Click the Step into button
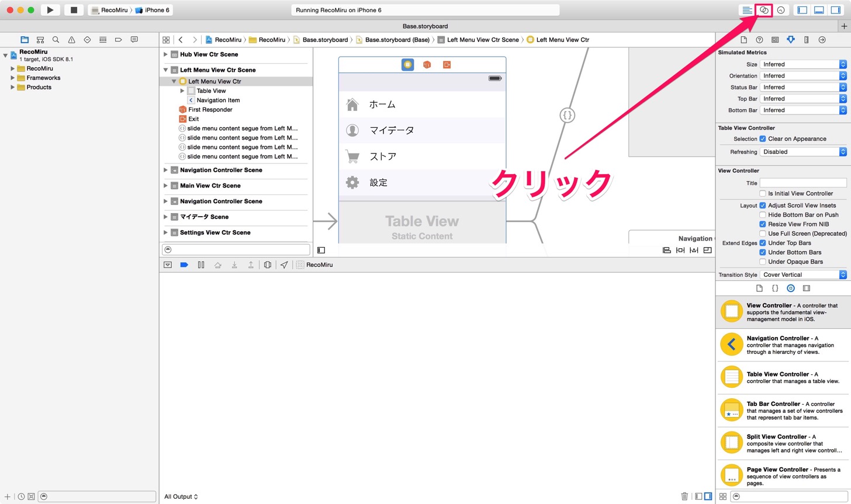The height and width of the screenshot is (504, 851). click(234, 265)
